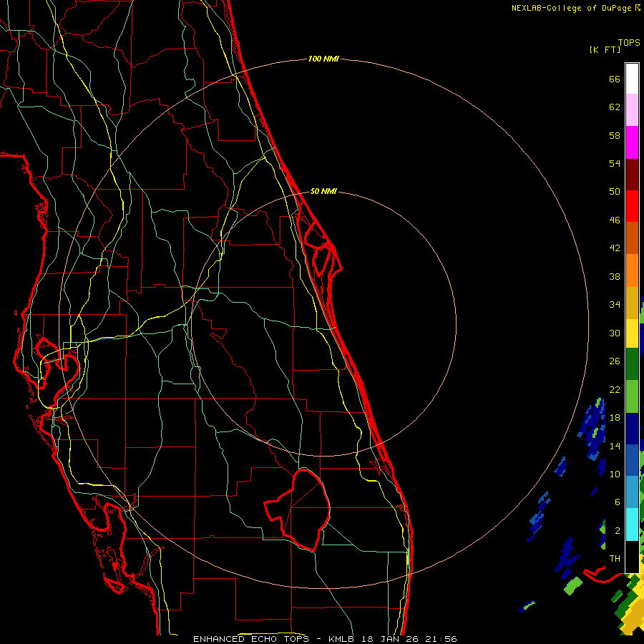644x644 pixels.
Task: Select the 50 legend value
Action: click(x=615, y=192)
